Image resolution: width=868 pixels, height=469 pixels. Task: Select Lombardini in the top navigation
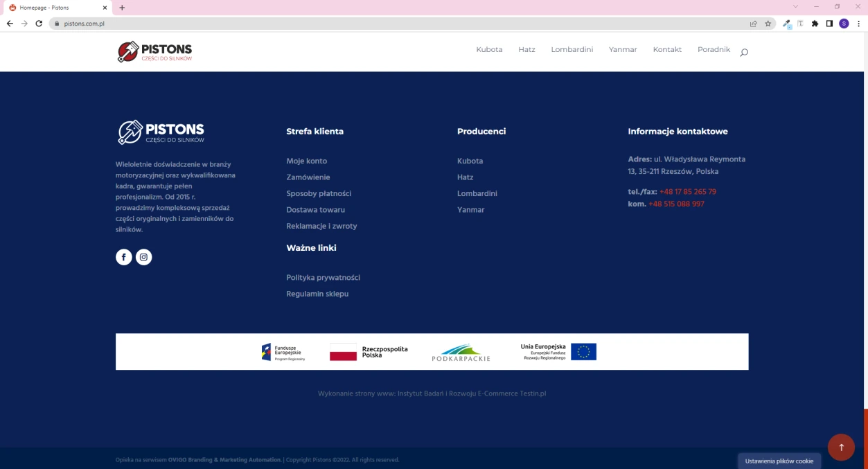572,49
